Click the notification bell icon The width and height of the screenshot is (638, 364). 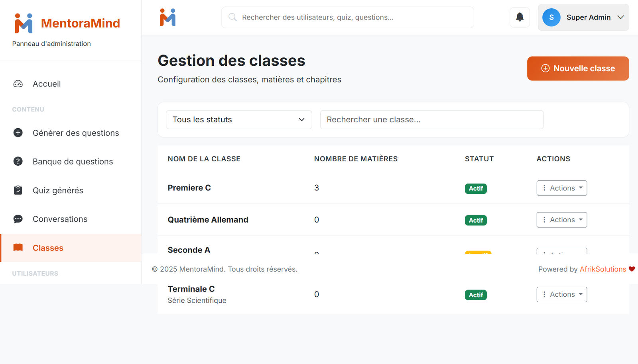520,17
